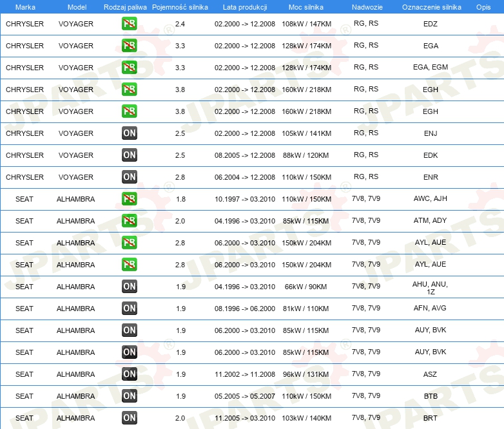This screenshot has height=429, width=504.
Task: Select the EGA, EGM engine code cell
Action: [x=431, y=67]
